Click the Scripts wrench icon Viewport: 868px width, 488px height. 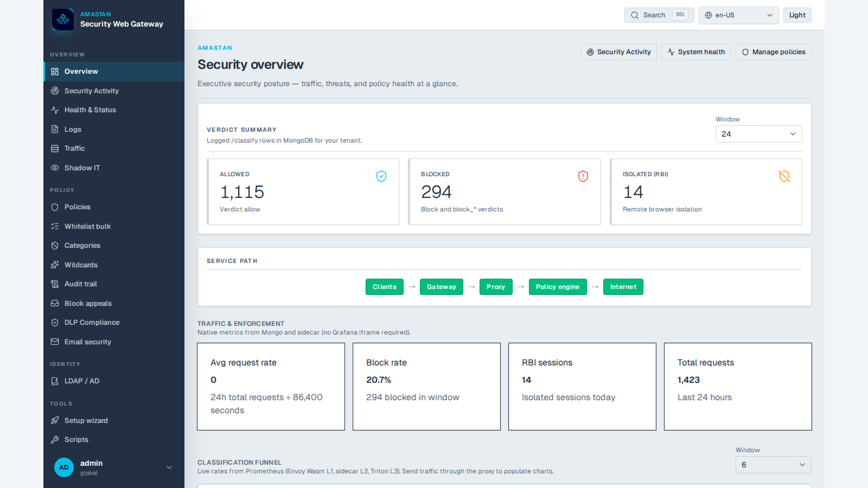(55, 440)
